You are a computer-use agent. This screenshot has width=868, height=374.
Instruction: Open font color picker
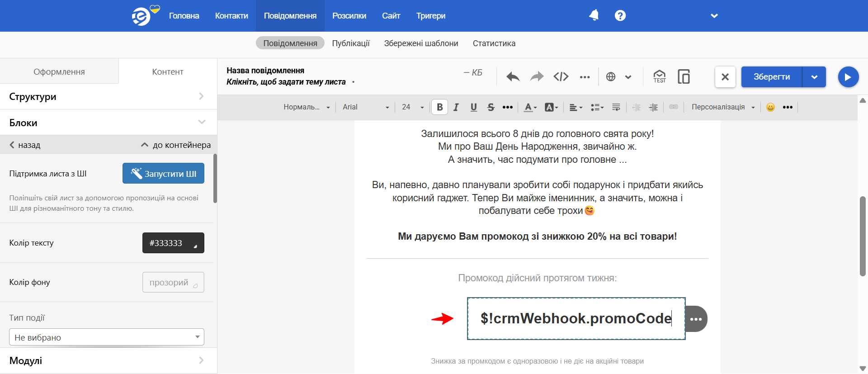click(x=530, y=107)
